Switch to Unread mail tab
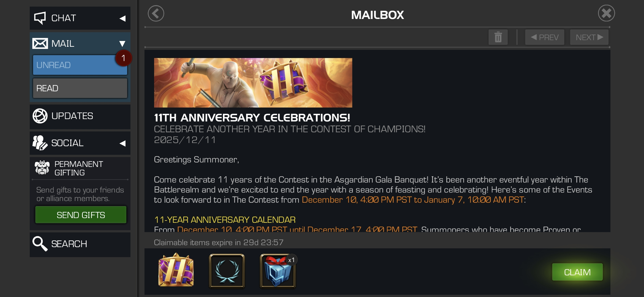This screenshot has height=297, width=644. pos(80,65)
